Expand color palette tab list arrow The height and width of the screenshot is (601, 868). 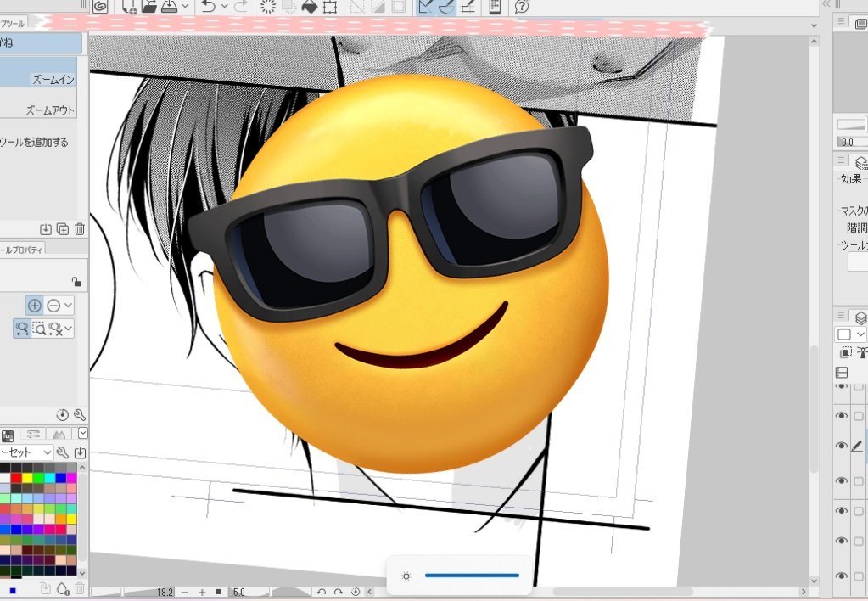[83, 433]
